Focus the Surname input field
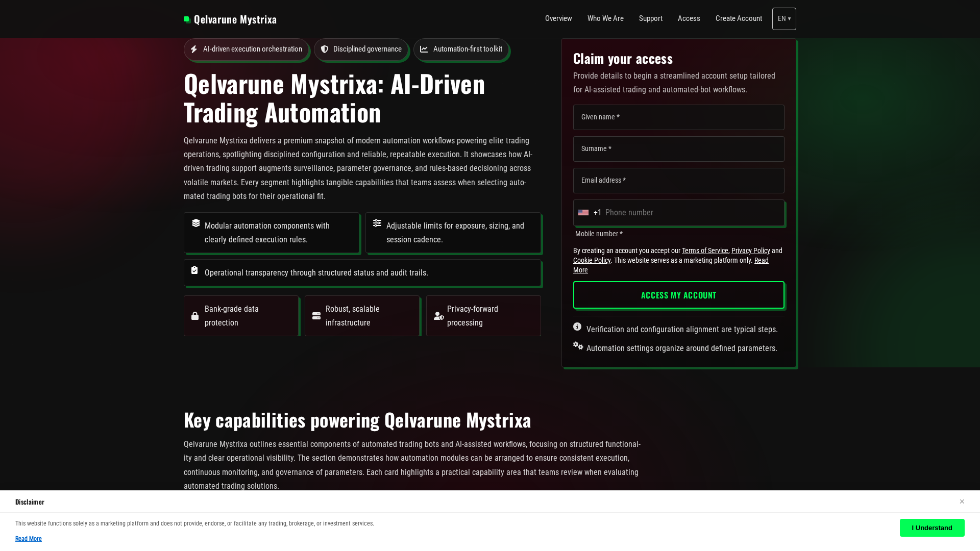Image resolution: width=980 pixels, height=551 pixels. click(x=679, y=149)
